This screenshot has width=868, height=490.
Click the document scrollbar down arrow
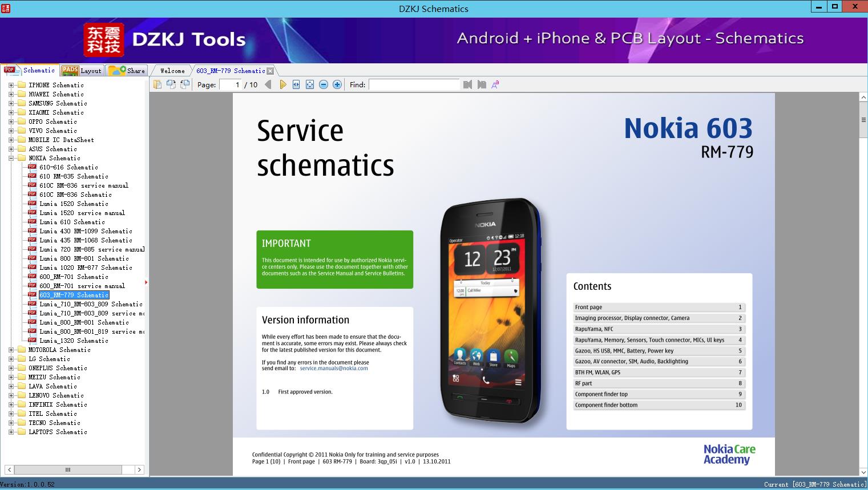click(863, 472)
